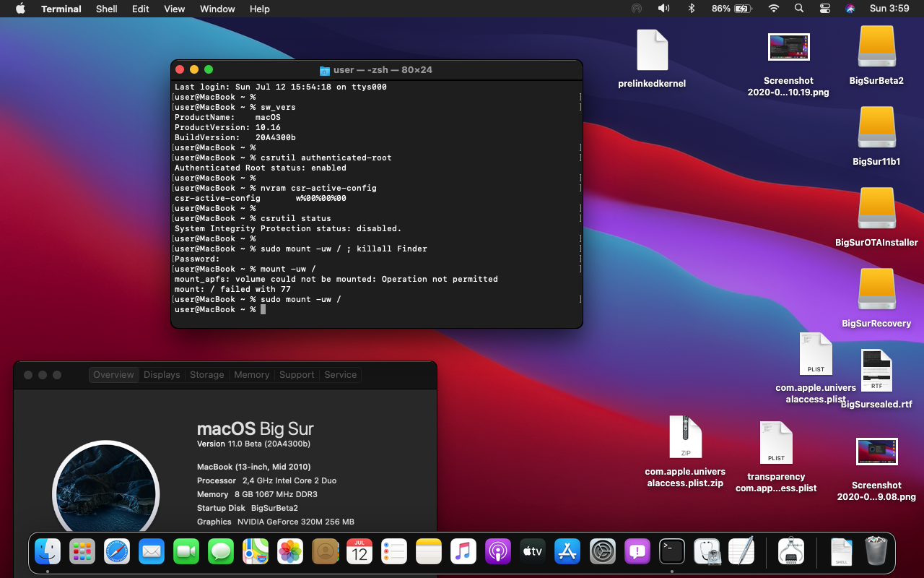Screen dimensions: 924x578
Task: Click the volume icon in menu bar
Action: pos(663,9)
